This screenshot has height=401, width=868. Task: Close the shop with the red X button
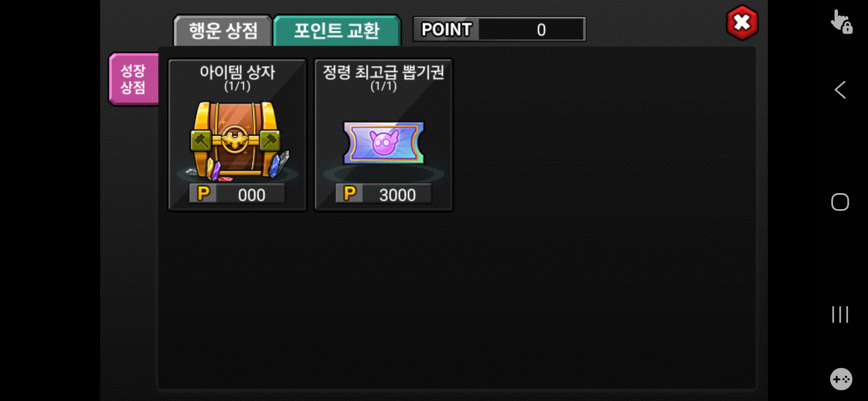point(742,22)
